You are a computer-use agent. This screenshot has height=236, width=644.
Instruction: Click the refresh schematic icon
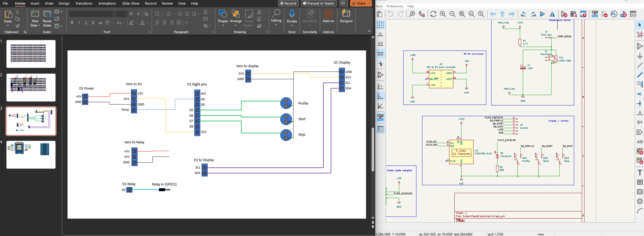click(433, 14)
